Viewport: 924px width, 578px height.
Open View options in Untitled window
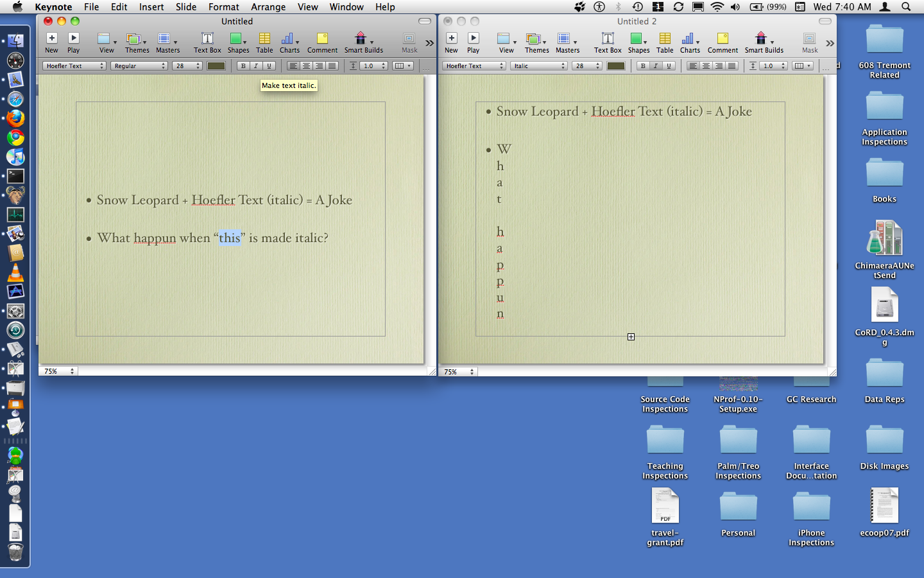point(107,42)
